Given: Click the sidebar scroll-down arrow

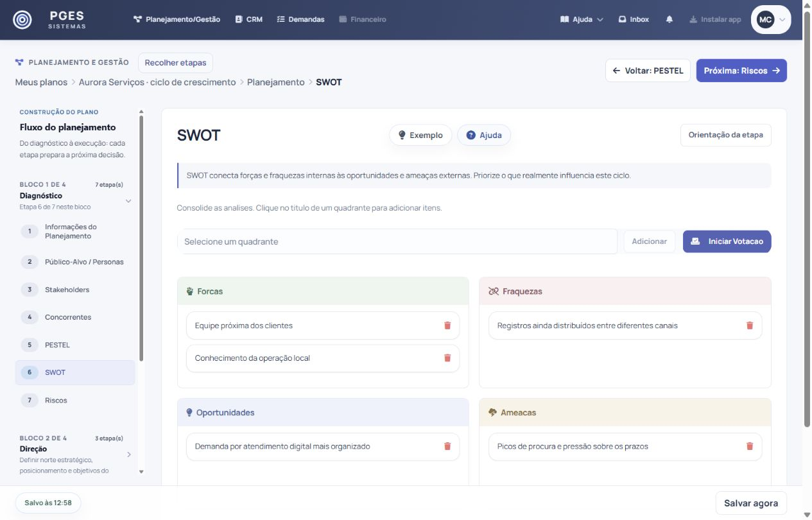Looking at the screenshot, I should coord(141,471).
